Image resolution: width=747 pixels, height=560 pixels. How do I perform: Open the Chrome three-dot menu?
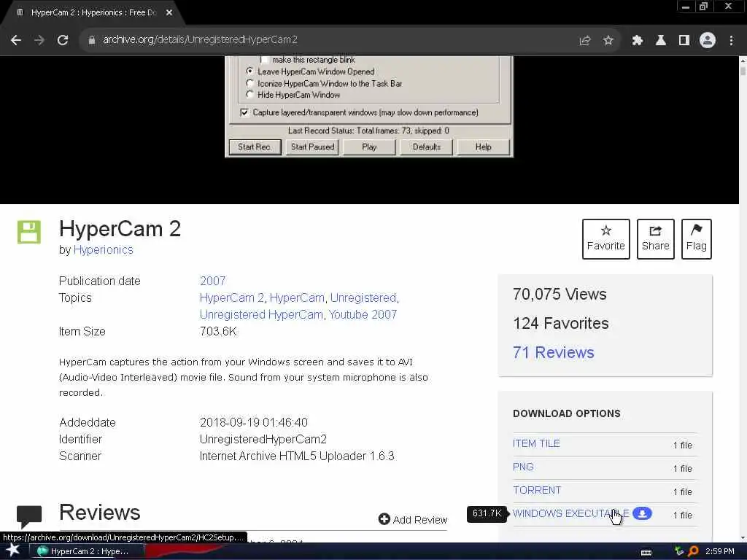(731, 41)
